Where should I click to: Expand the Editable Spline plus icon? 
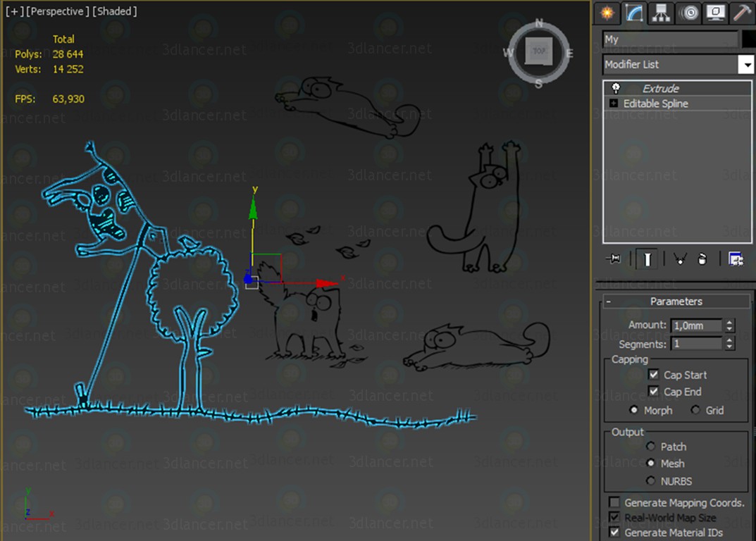coord(613,103)
